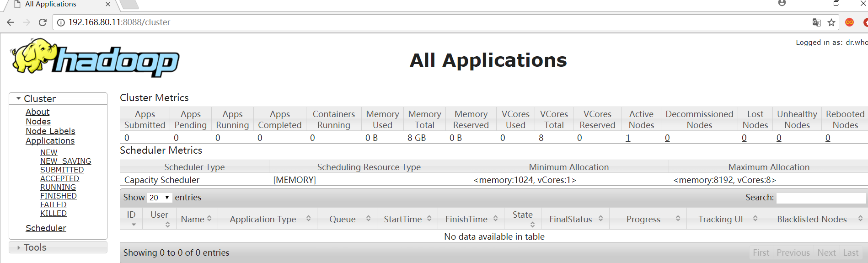Screen dimensions: 868x263
Task: Open the site information icon in address bar
Action: click(x=61, y=22)
